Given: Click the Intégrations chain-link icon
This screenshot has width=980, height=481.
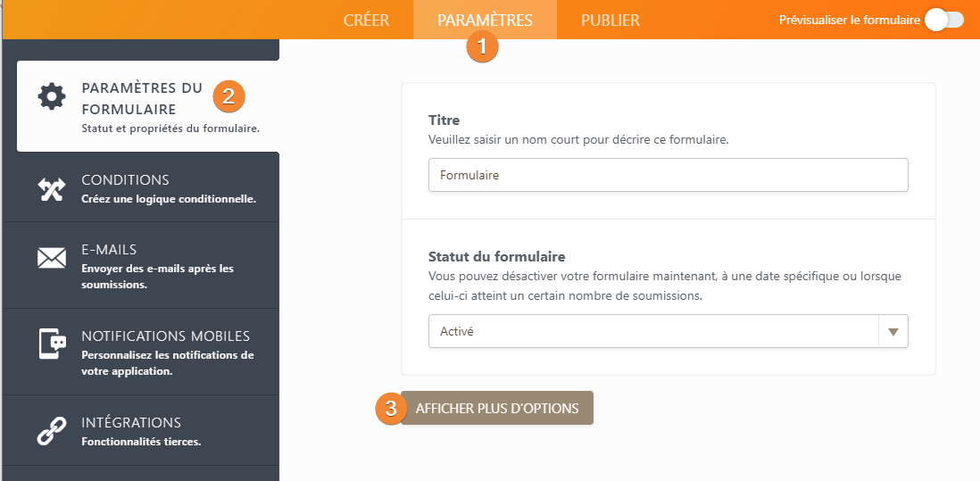Looking at the screenshot, I should point(52,431).
